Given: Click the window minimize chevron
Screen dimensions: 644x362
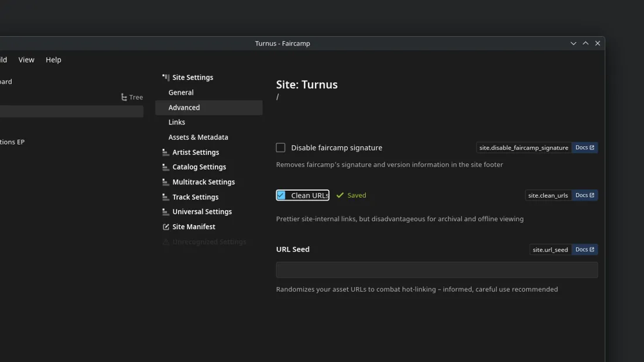Looking at the screenshot, I should [573, 43].
